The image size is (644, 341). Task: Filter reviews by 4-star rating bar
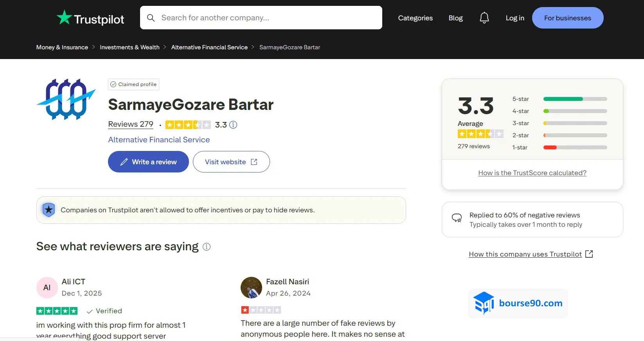575,111
